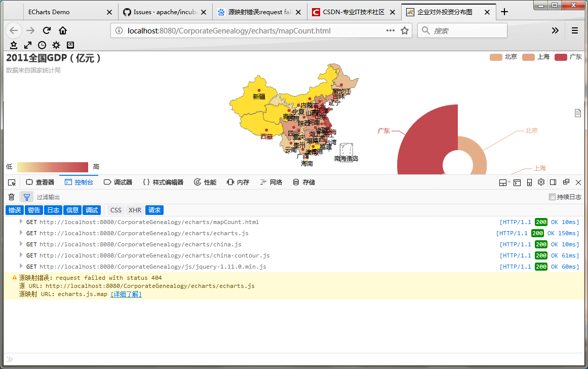Open the 调试器 debugger tab
Viewport: 588px width, 369px height.
tap(118, 182)
